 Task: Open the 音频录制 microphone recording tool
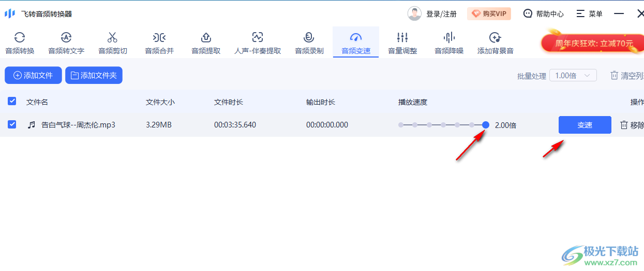click(309, 43)
